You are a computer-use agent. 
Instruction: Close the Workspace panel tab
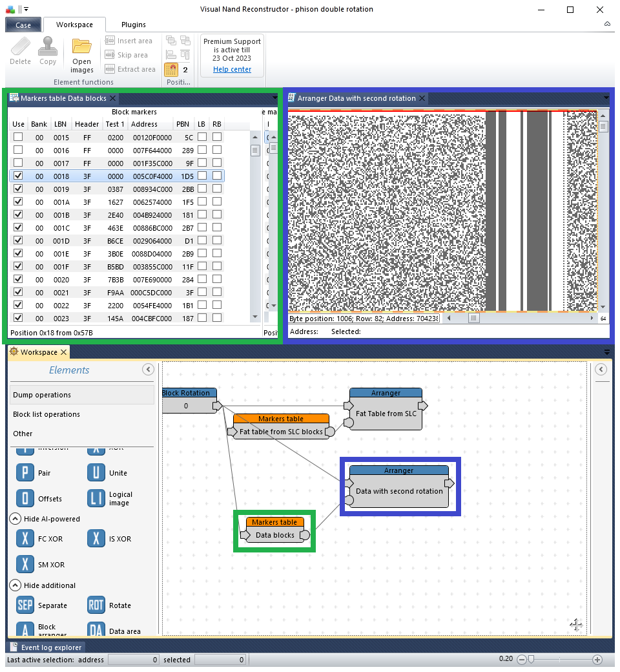click(x=64, y=352)
